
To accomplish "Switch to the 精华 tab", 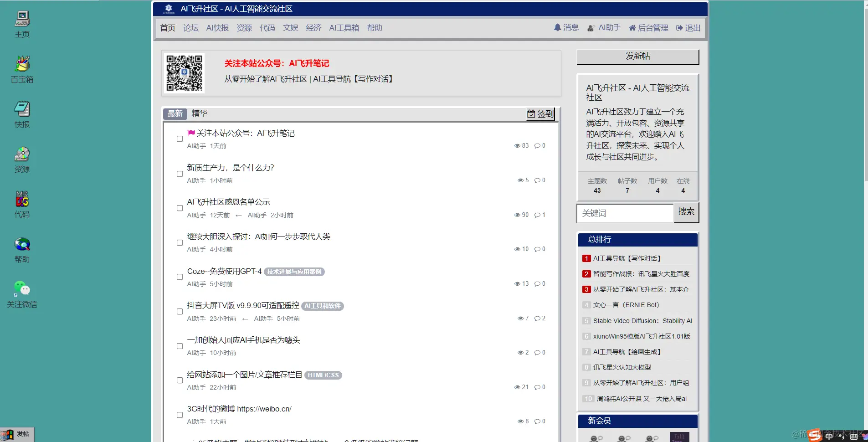I will coord(200,114).
